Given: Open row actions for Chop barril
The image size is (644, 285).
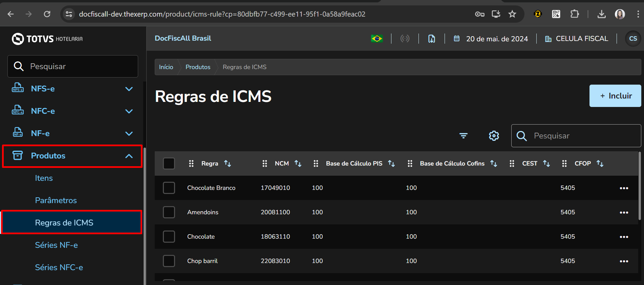Looking at the screenshot, I should point(624,261).
